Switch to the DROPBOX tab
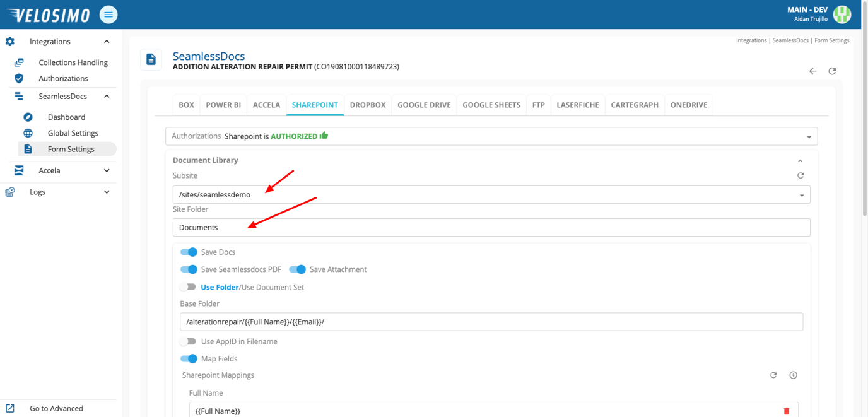Screen dimensions: 868x417 click(x=368, y=105)
